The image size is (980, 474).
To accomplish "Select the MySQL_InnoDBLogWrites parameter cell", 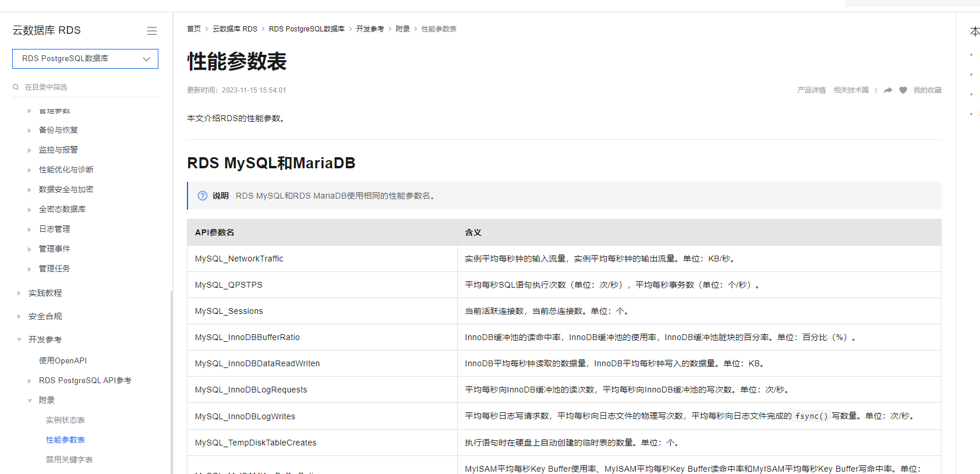I will [x=322, y=417].
